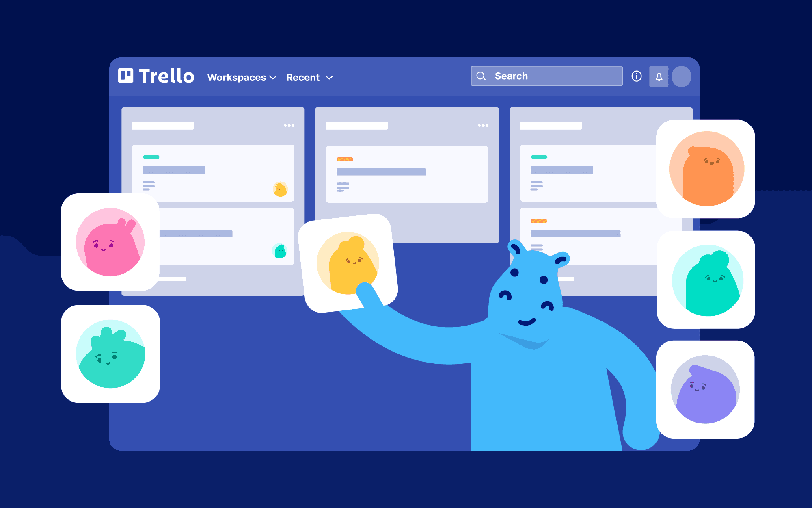The width and height of the screenshot is (812, 508).
Task: Click the orange label on middle board card
Action: pos(345,159)
